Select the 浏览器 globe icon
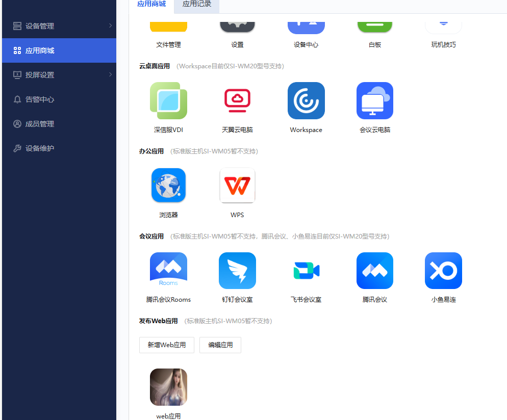 pyautogui.click(x=168, y=186)
